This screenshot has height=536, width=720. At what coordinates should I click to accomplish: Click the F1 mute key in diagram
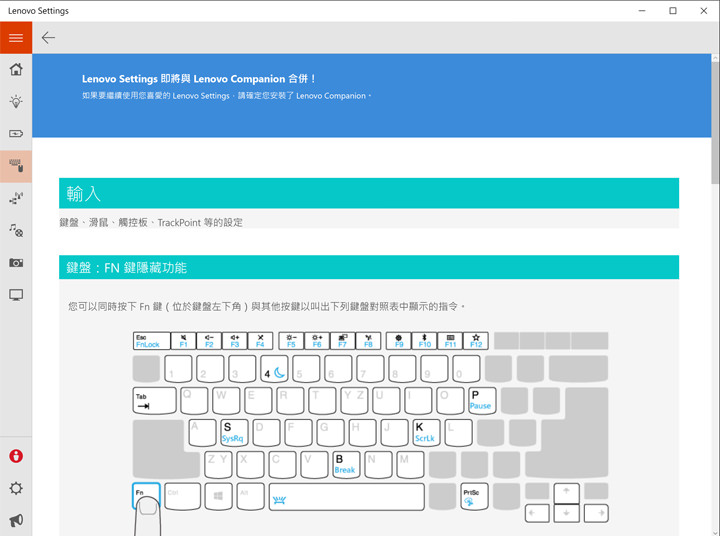pos(183,341)
